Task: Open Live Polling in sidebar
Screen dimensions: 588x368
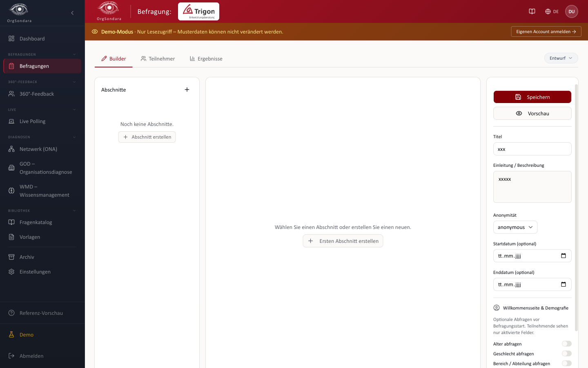Action: [42, 121]
